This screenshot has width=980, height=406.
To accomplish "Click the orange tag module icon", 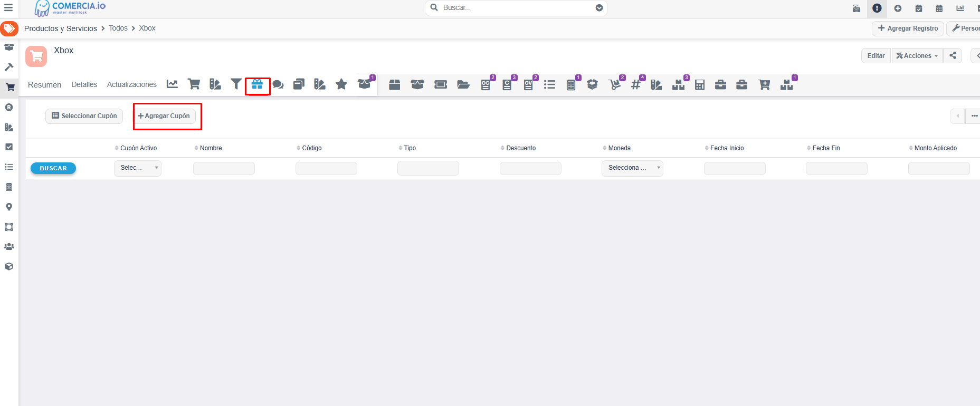I will pos(9,28).
